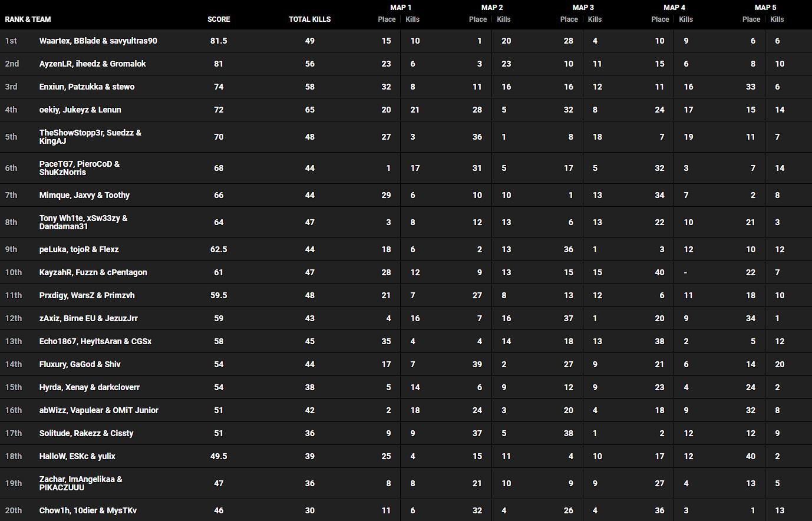
Task: Open TheShowStopp3r, Suedzz & KingAJ team row
Action: click(x=90, y=137)
